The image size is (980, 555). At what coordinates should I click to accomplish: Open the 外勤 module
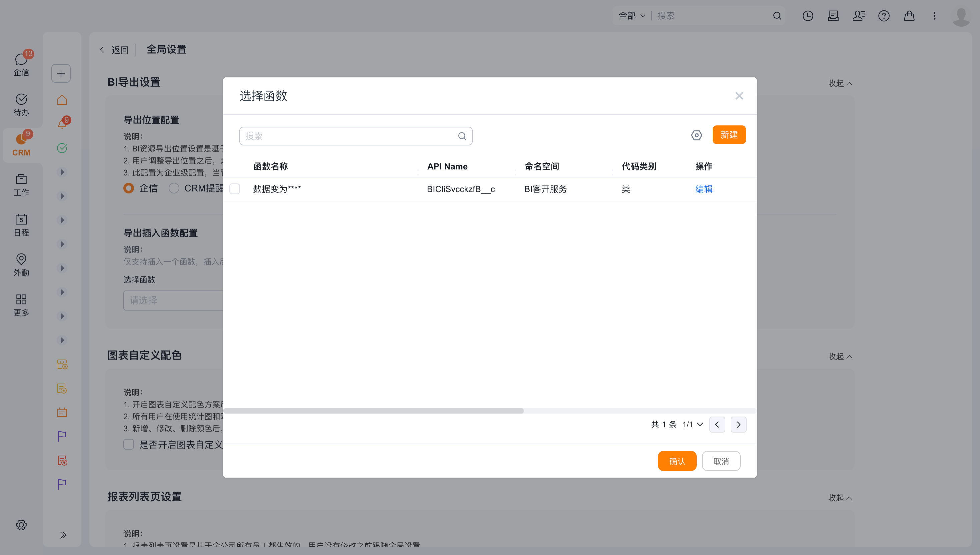[x=21, y=265]
